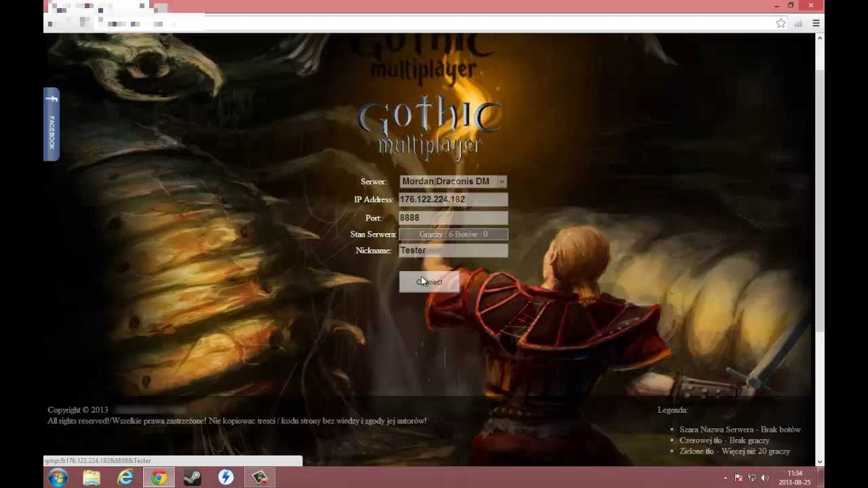This screenshot has width=868, height=488.
Task: Click the 'IP Address:' label
Action: tap(374, 199)
